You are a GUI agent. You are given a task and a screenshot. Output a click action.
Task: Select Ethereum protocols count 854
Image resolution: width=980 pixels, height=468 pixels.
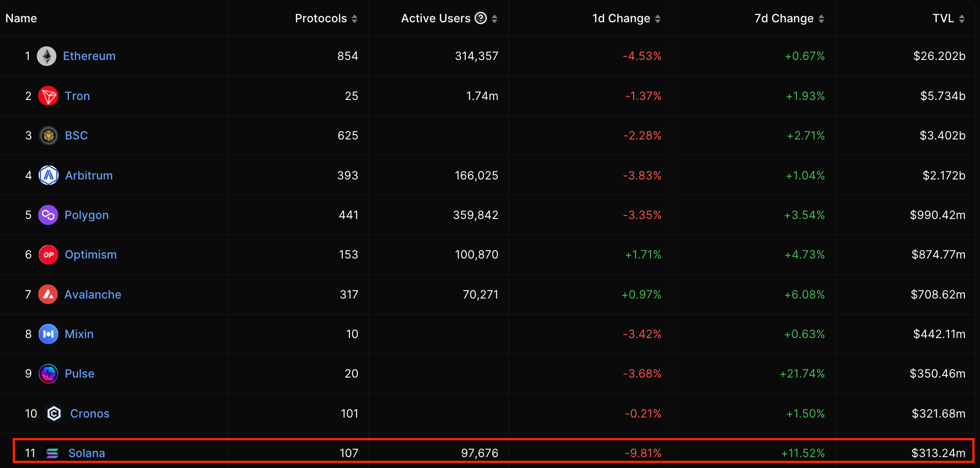348,56
